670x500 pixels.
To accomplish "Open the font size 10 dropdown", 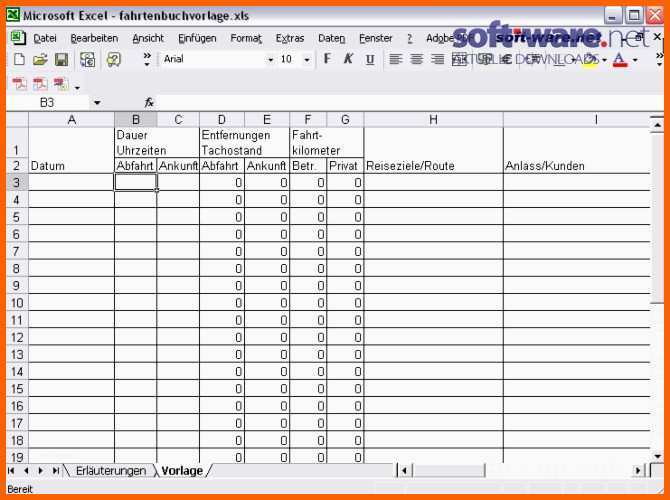I will coord(306,60).
